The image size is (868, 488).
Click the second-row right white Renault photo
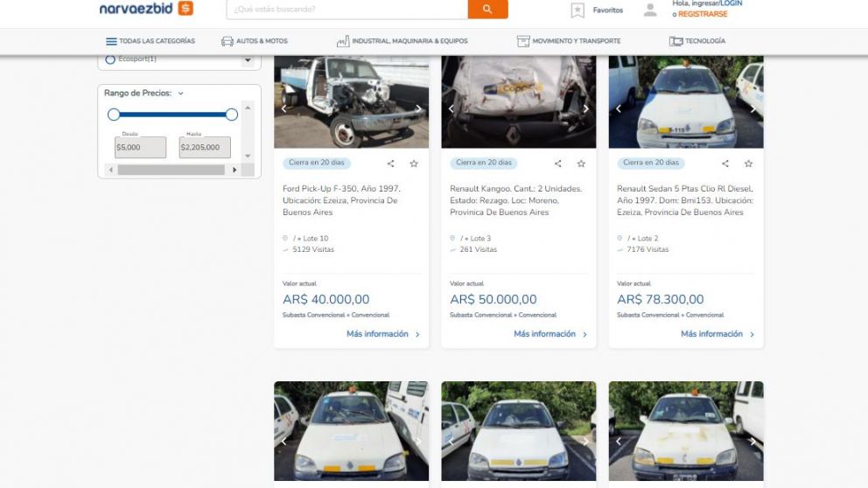click(686, 431)
